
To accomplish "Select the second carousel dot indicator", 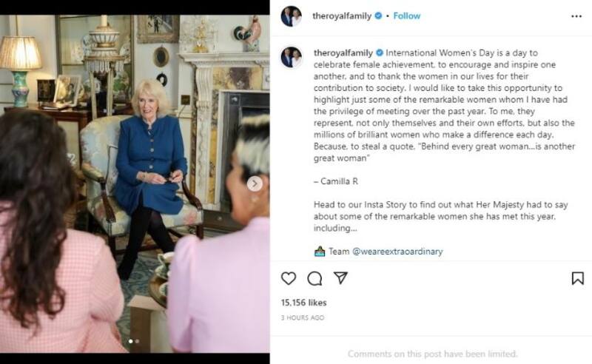I will [x=137, y=342].
